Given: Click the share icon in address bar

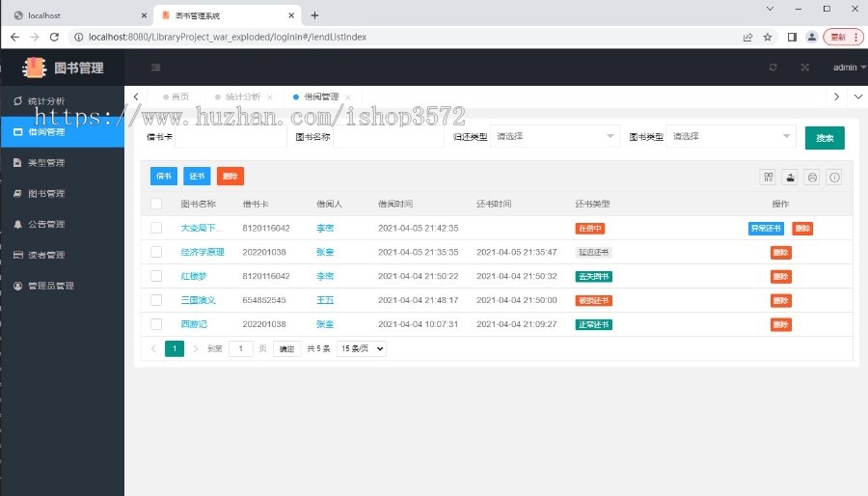Looking at the screenshot, I should [x=747, y=37].
